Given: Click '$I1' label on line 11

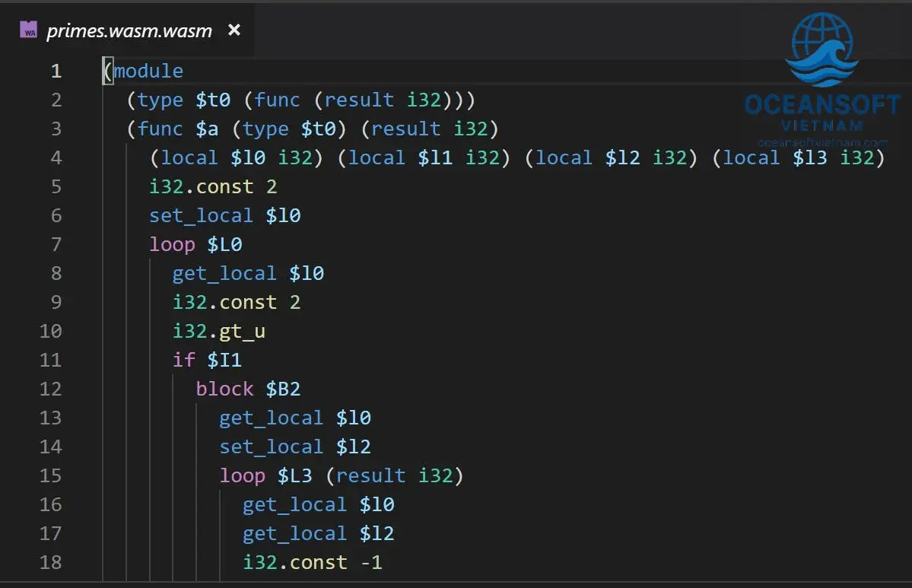Looking at the screenshot, I should click(224, 360).
